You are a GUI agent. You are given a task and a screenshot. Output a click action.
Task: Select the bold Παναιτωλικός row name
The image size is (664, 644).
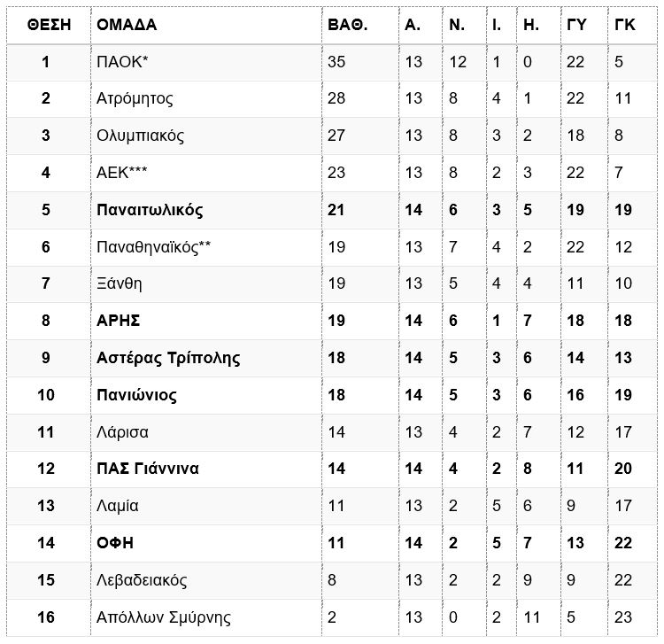(150, 210)
